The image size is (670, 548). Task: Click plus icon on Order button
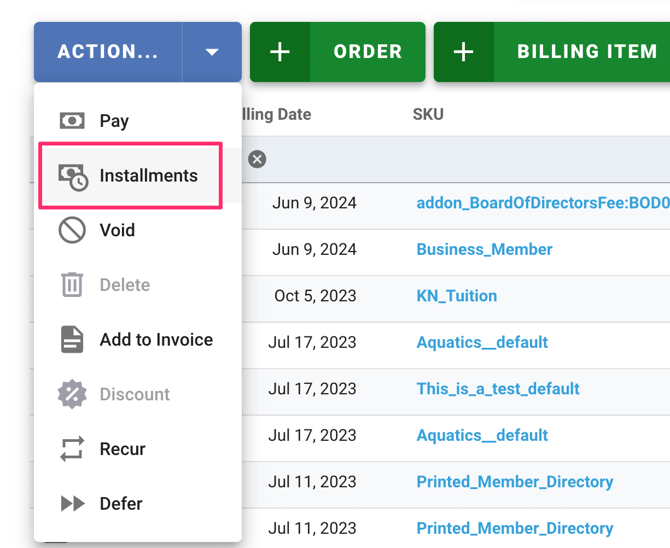[280, 52]
